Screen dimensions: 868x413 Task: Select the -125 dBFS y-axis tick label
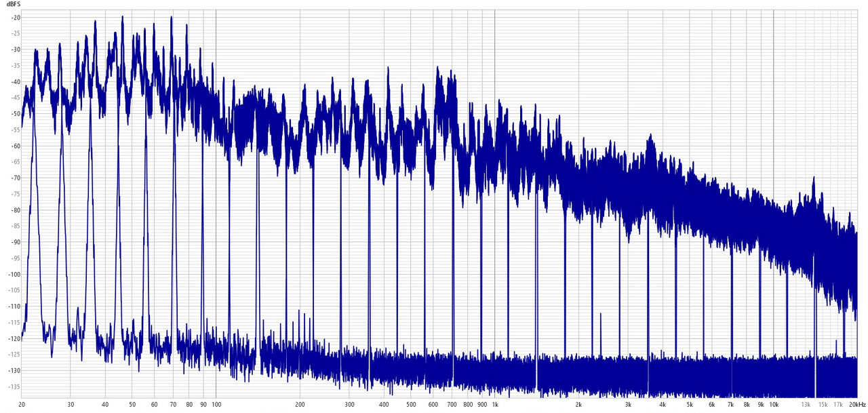pyautogui.click(x=14, y=355)
